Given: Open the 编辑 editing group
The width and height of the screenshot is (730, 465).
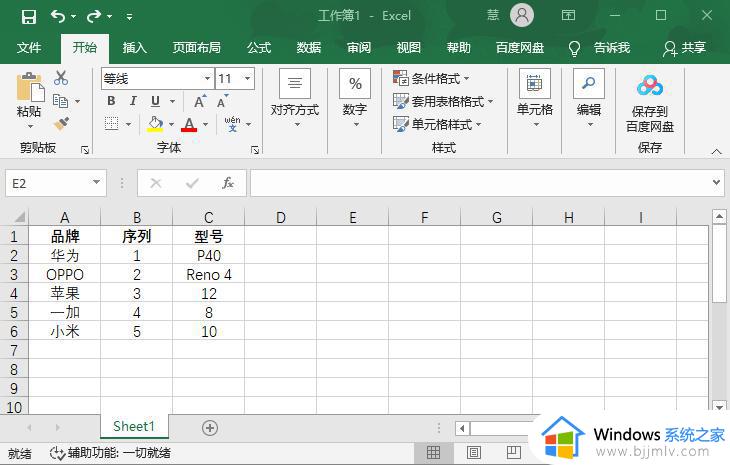Looking at the screenshot, I should point(589,98).
